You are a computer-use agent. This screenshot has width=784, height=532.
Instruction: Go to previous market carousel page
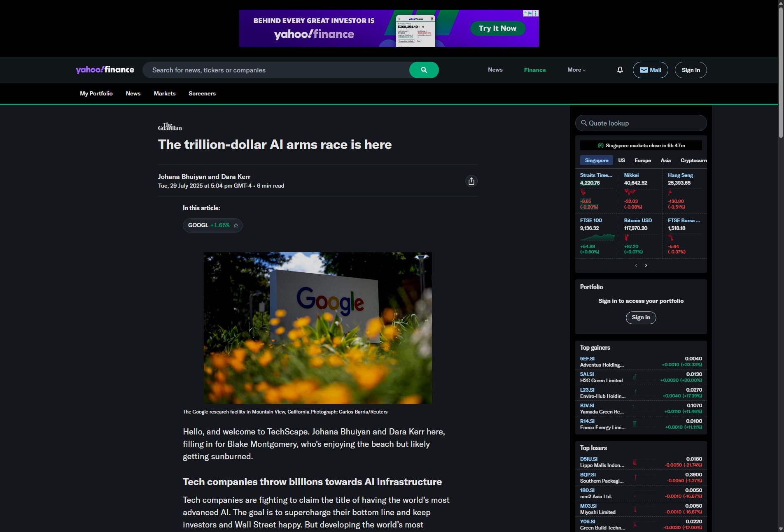click(x=636, y=265)
